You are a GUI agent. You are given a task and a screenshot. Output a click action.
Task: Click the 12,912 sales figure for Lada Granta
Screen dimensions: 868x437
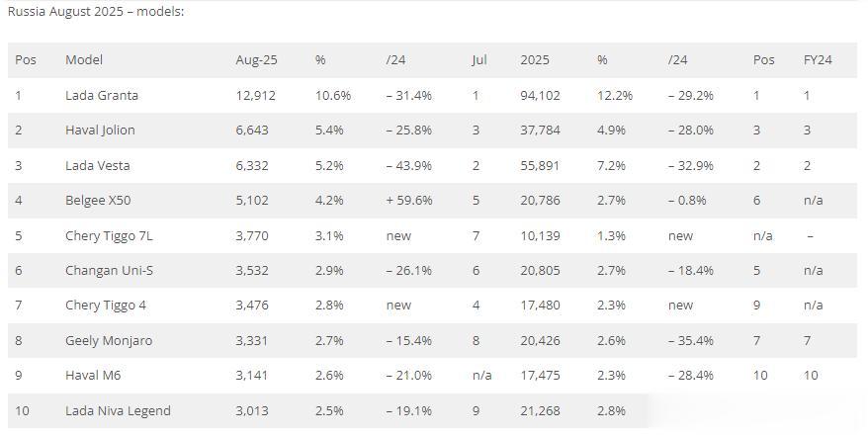coord(255,96)
